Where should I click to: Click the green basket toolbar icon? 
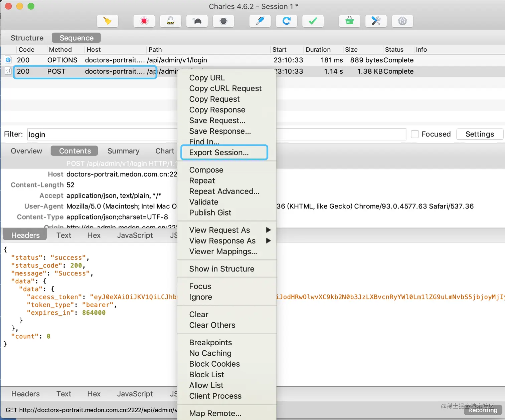pos(350,21)
